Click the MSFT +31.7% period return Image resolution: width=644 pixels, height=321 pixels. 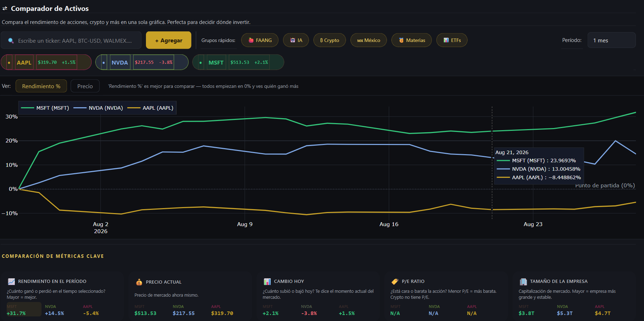16,313
